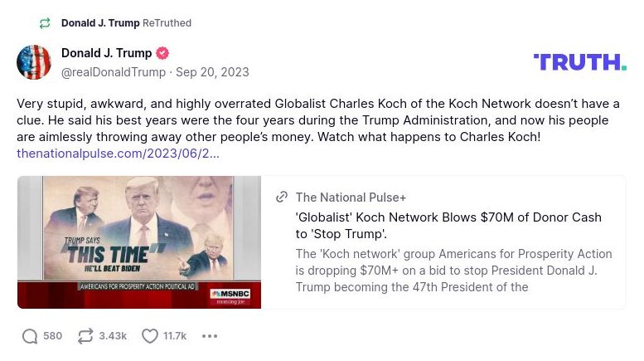Click the MSNBC article preview thumbnail

pyautogui.click(x=139, y=242)
